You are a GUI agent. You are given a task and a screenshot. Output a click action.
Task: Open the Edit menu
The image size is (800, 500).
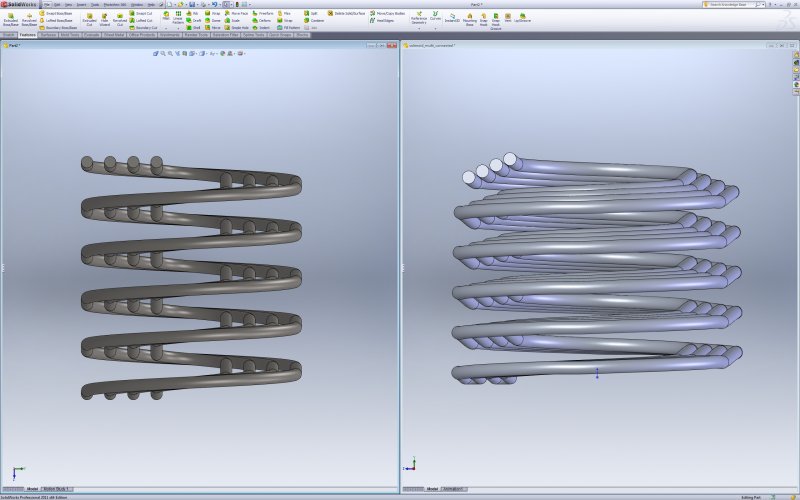coord(57,5)
